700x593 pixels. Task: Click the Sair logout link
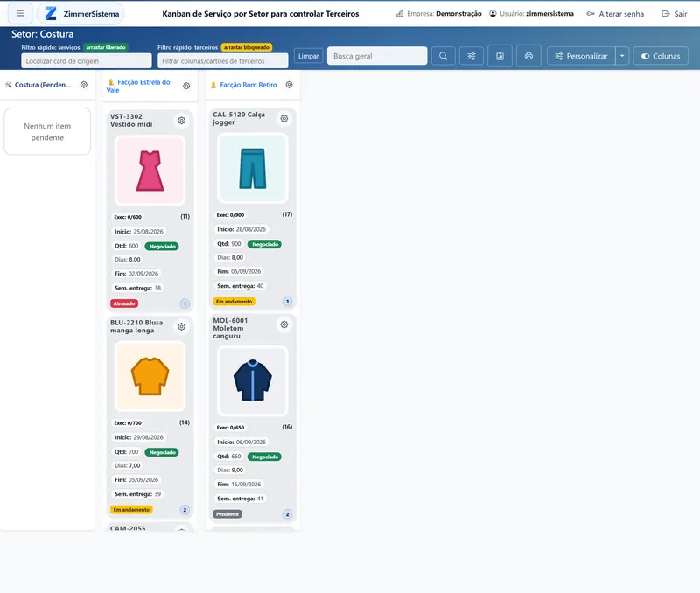pyautogui.click(x=674, y=14)
